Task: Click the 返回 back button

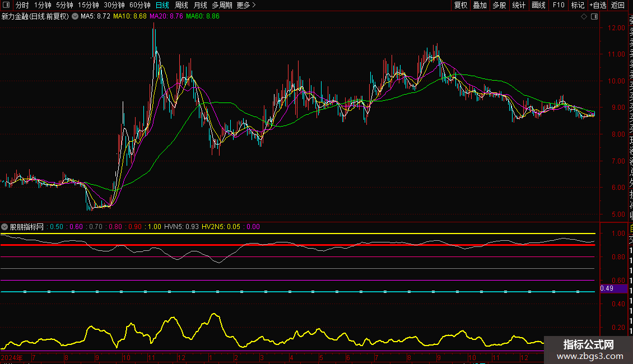Action: pos(617,5)
